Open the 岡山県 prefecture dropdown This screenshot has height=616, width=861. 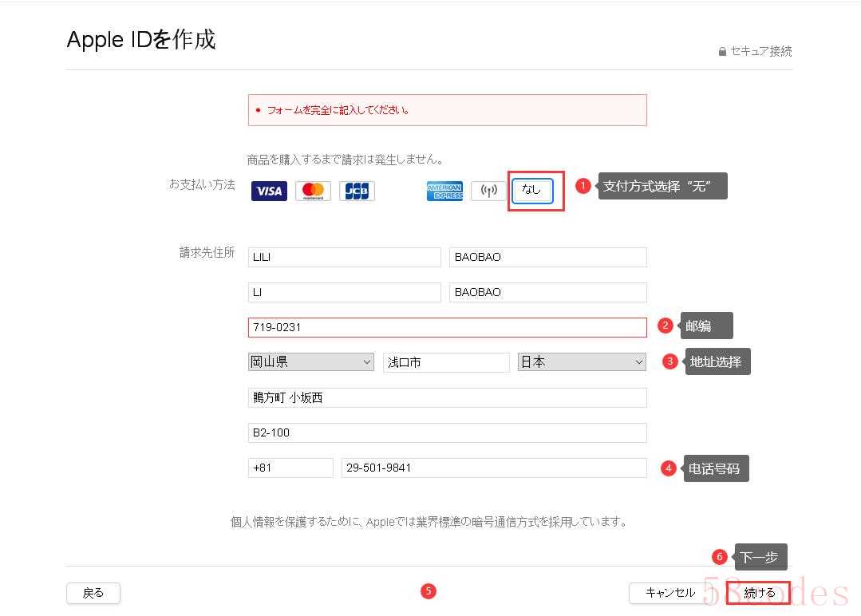(x=310, y=362)
